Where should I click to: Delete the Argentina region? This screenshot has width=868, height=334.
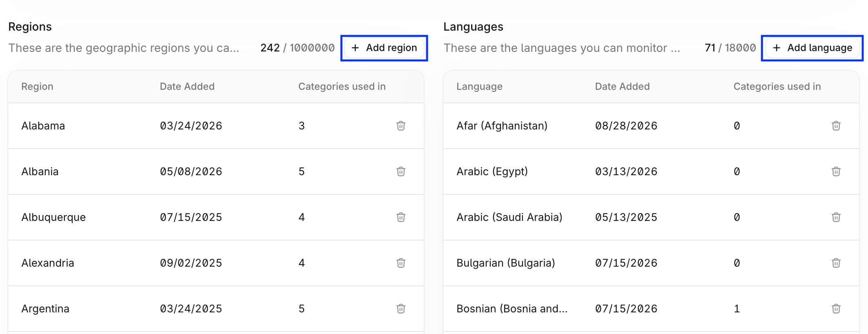coord(401,309)
